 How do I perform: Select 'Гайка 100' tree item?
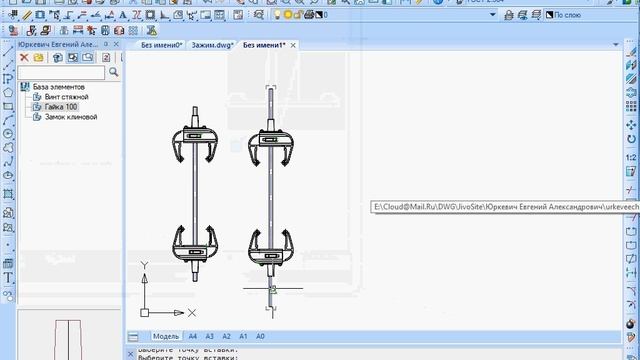coord(61,107)
